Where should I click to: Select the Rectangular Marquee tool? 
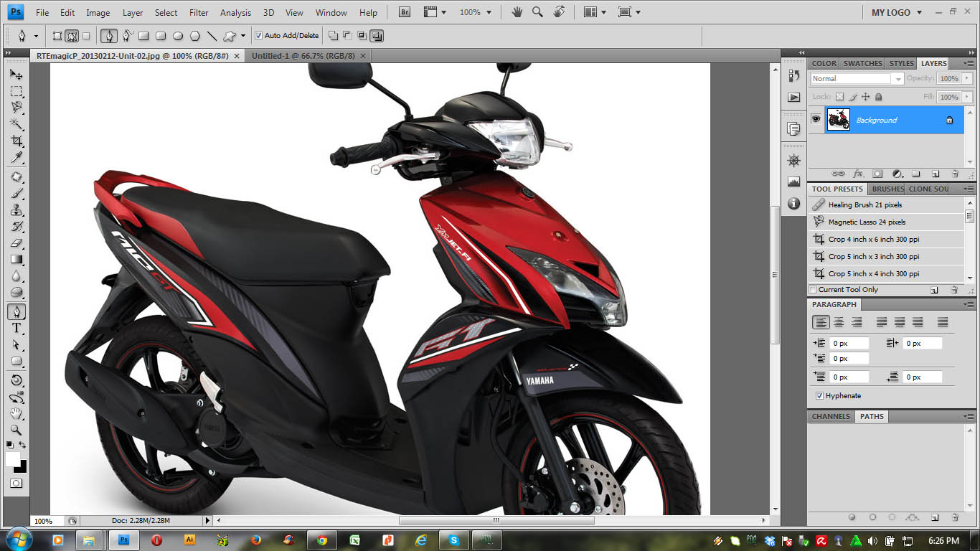pos(16,91)
